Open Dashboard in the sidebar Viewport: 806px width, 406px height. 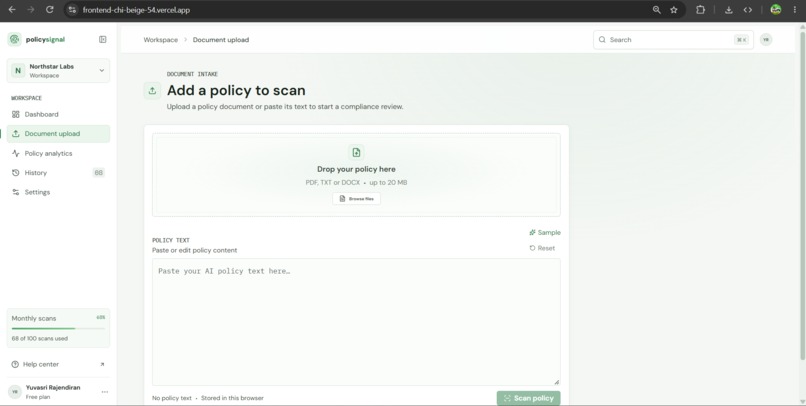[58, 114]
